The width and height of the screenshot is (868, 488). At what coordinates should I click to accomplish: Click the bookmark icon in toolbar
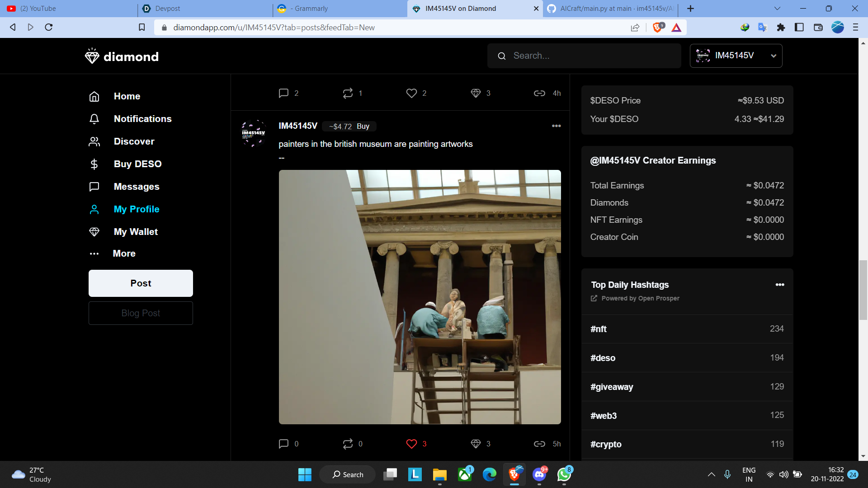point(142,28)
